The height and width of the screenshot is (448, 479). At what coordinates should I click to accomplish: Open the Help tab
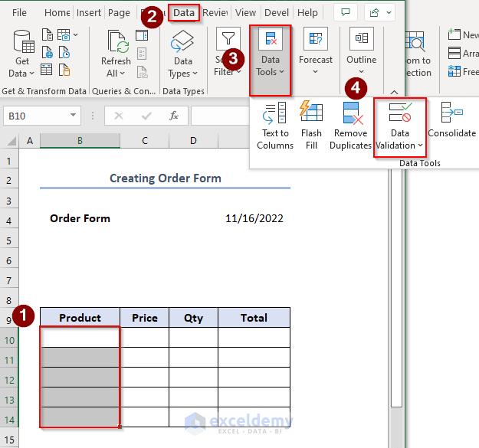tap(307, 13)
